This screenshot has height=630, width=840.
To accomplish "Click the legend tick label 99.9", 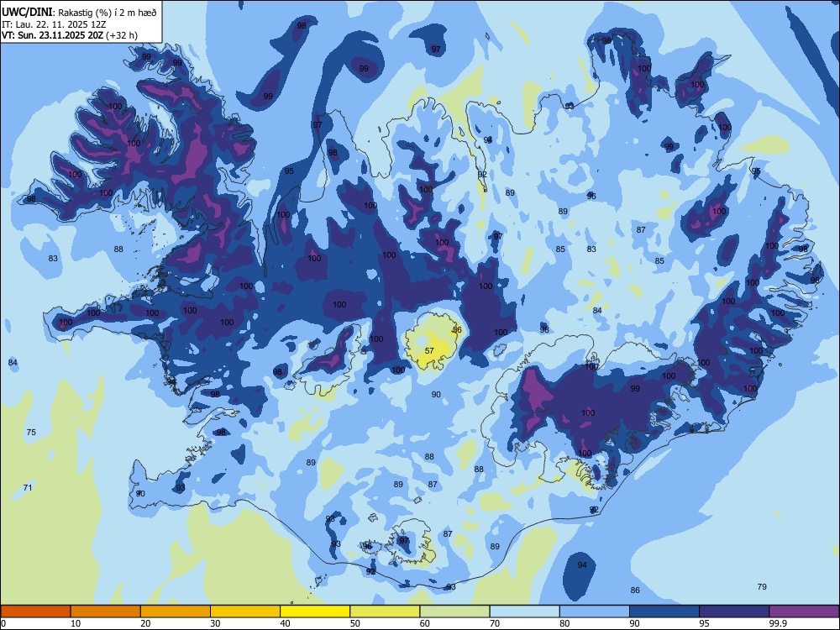I will click(778, 623).
